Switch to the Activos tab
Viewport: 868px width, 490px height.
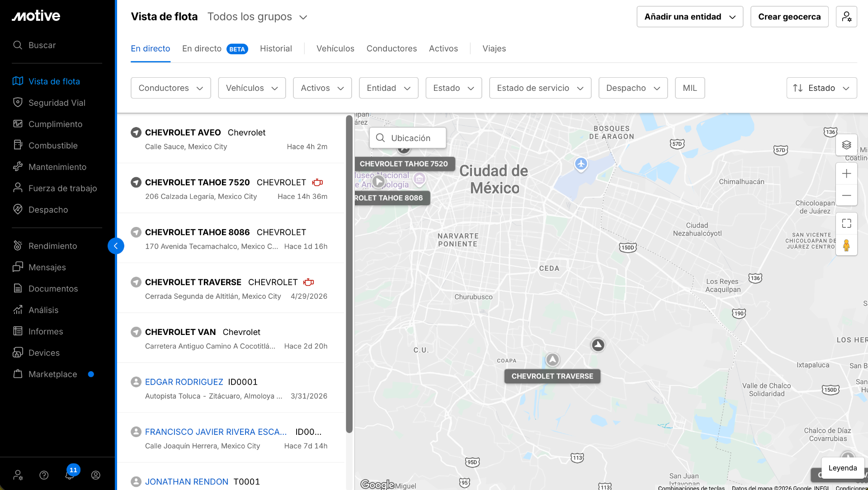click(443, 48)
